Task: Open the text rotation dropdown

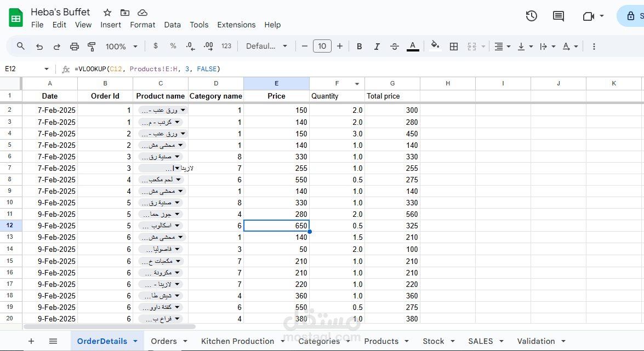Action: coord(570,47)
